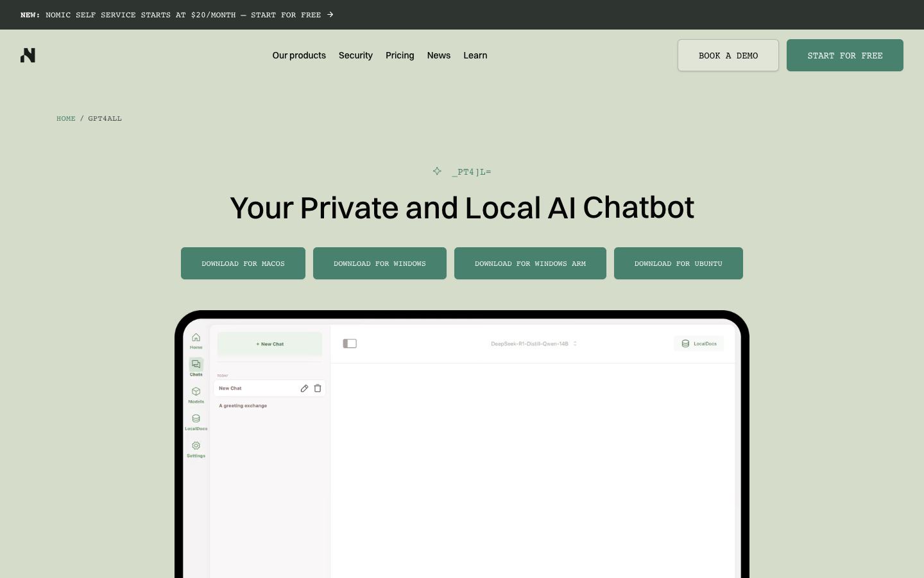Click Download for Windows ARM
The width and height of the screenshot is (924, 578).
pyautogui.click(x=530, y=263)
